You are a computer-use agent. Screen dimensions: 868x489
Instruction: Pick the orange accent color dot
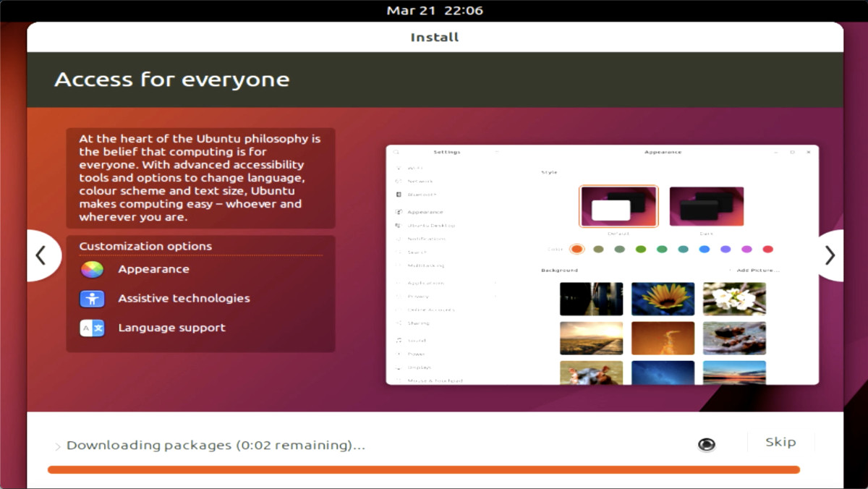pyautogui.click(x=576, y=249)
